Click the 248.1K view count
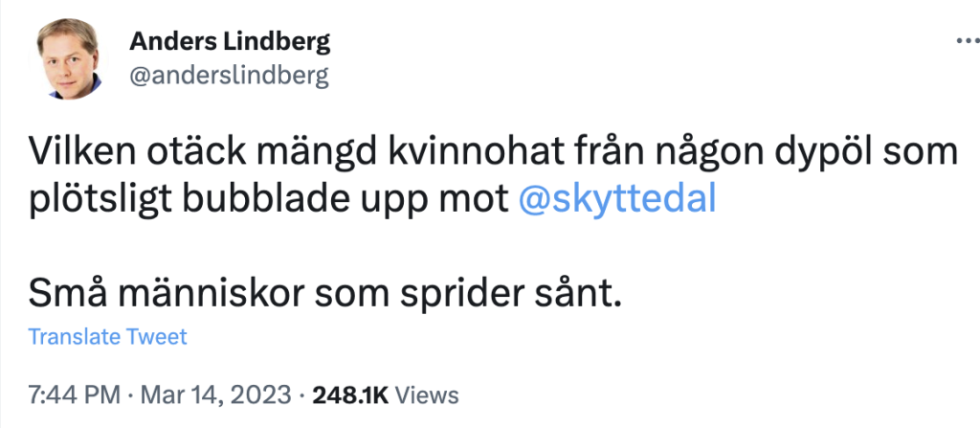Viewport: 980px width, 428px height. 350,394
